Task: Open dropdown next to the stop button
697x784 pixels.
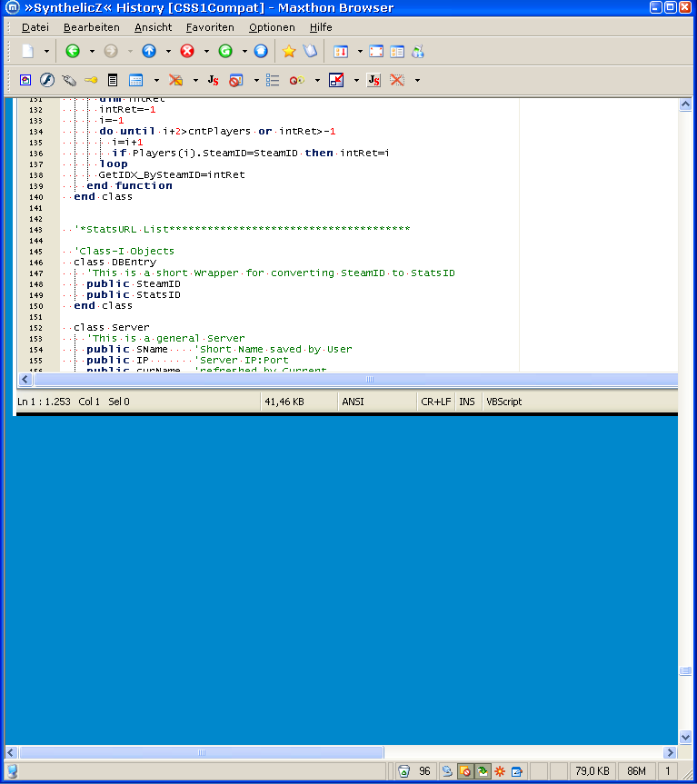Action: tap(206, 51)
